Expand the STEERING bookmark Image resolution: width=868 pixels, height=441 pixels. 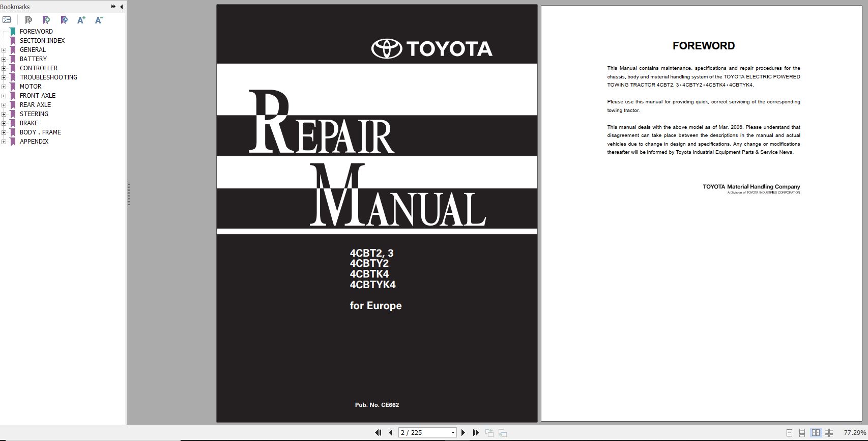pyautogui.click(x=4, y=114)
